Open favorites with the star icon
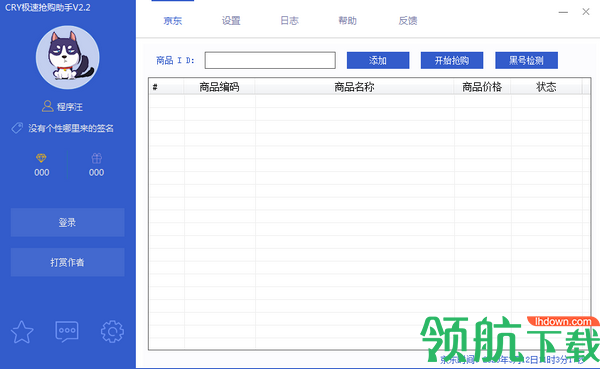The height and width of the screenshot is (369, 600). [22, 332]
